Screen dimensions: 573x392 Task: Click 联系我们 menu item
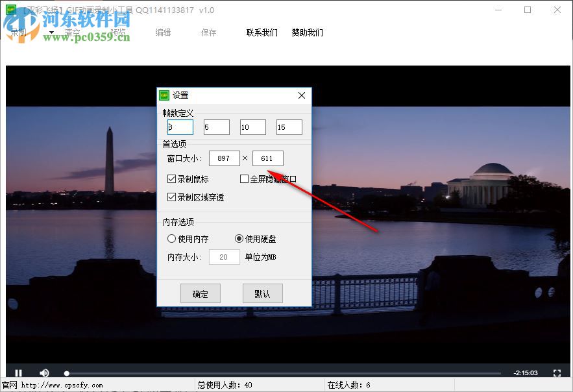[x=262, y=32]
